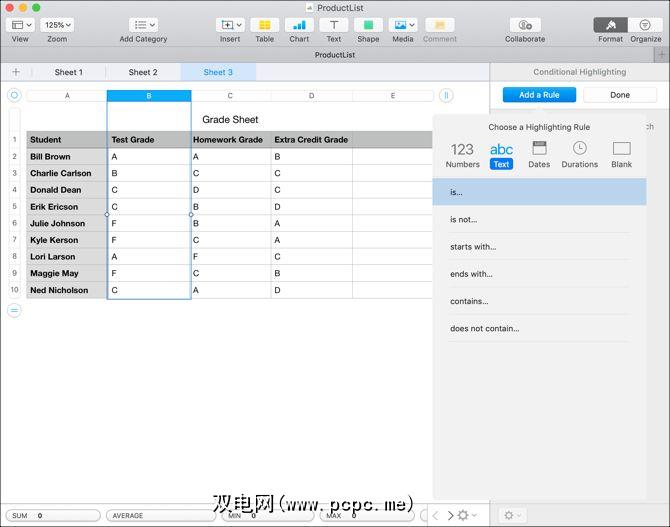The width and height of the screenshot is (670, 527).
Task: Select the Julie Johnson cell
Action: (67, 223)
